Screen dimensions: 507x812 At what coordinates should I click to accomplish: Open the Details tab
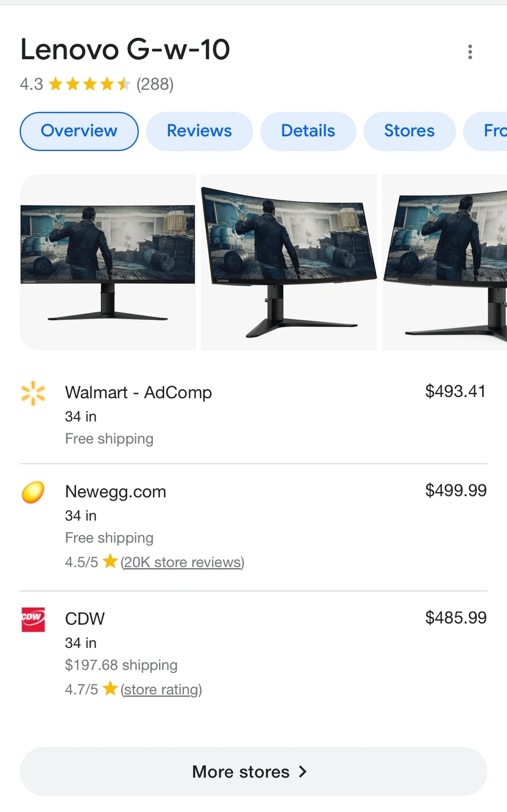[308, 131]
